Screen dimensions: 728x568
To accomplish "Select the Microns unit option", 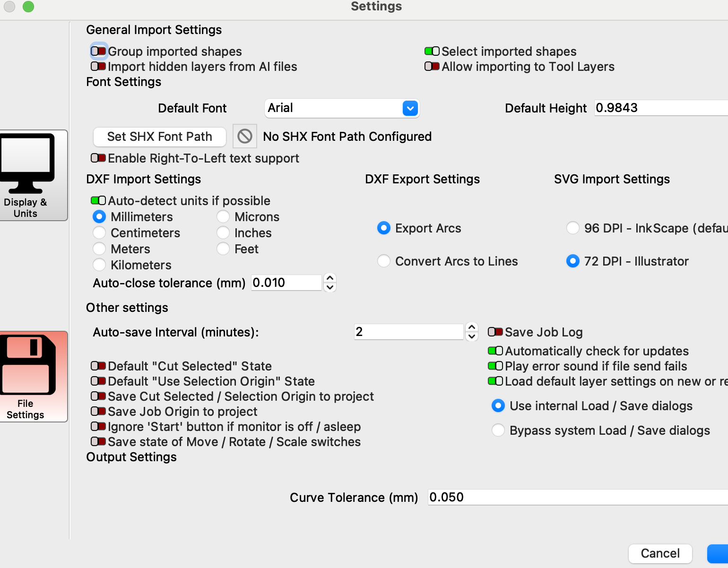I will click(223, 217).
